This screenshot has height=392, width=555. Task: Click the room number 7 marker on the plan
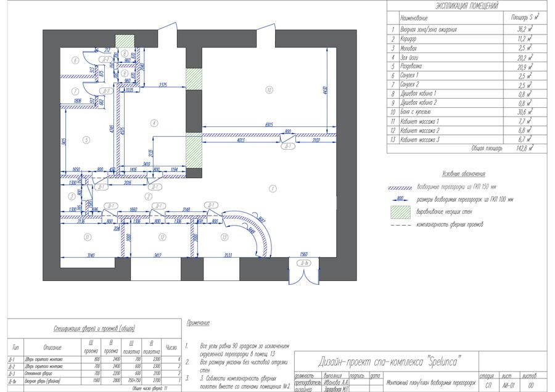75,91
